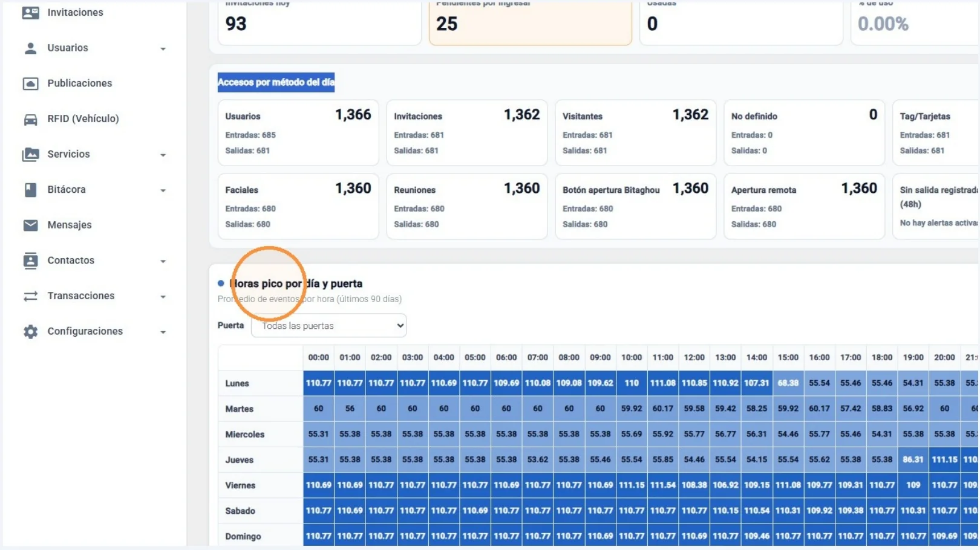
Task: Click the Invitaciones sidebar icon
Action: coord(30,13)
